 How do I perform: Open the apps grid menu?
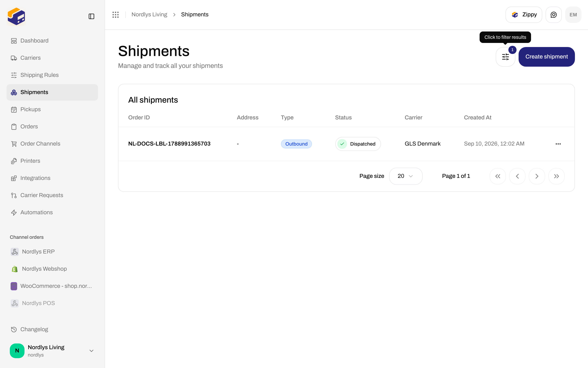click(116, 15)
